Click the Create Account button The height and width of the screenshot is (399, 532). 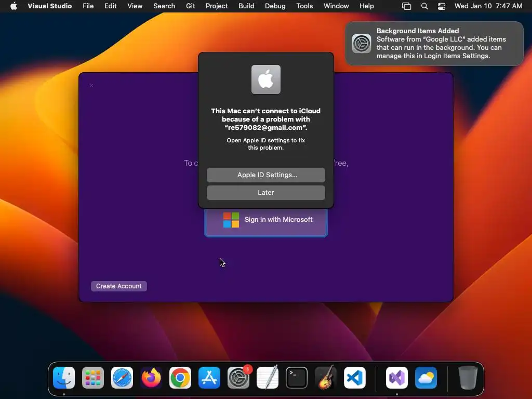pos(119,286)
